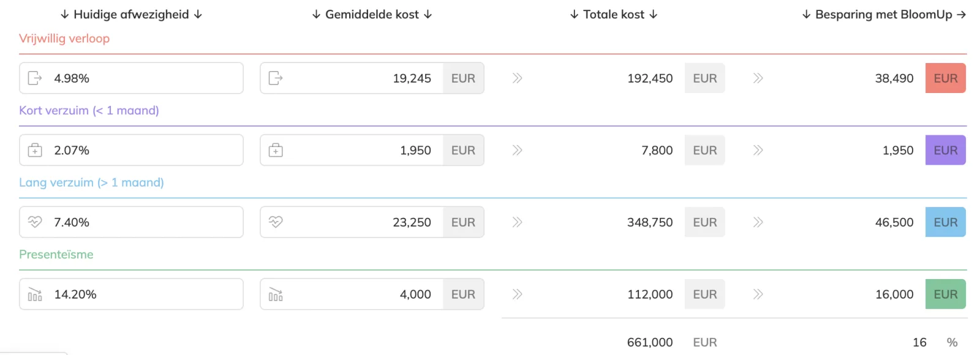Open the Besparing met BloomUp header link
Image resolution: width=980 pixels, height=355 pixels.
coord(884,14)
